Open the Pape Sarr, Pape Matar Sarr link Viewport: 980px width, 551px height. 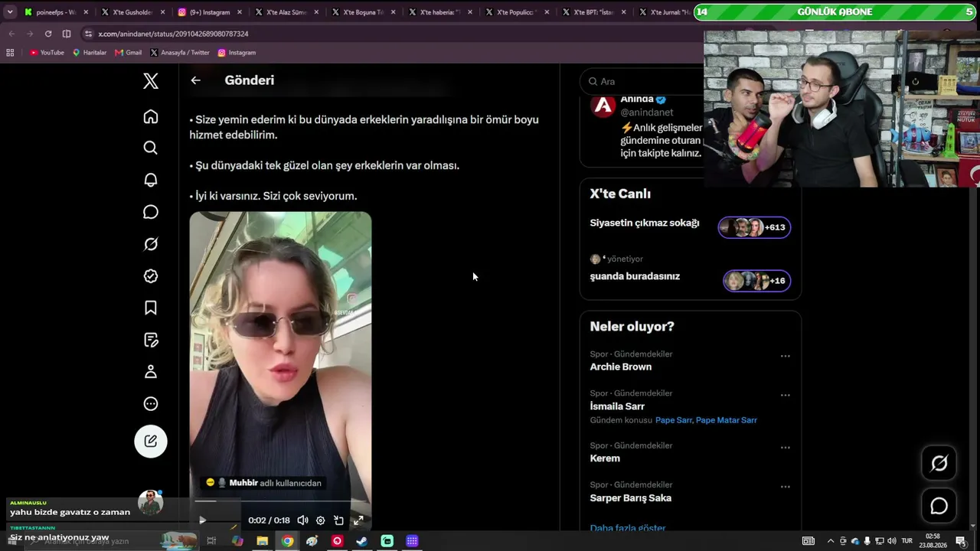[x=706, y=420]
